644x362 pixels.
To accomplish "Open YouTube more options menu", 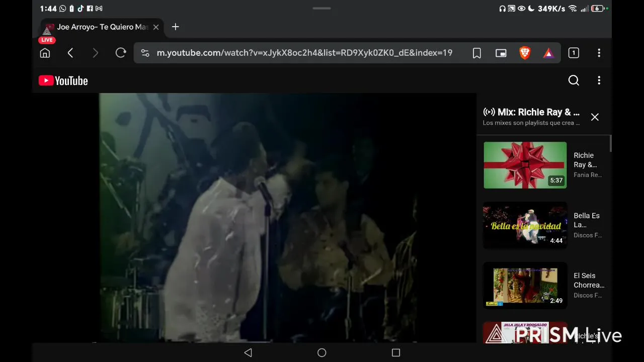I will click(599, 80).
